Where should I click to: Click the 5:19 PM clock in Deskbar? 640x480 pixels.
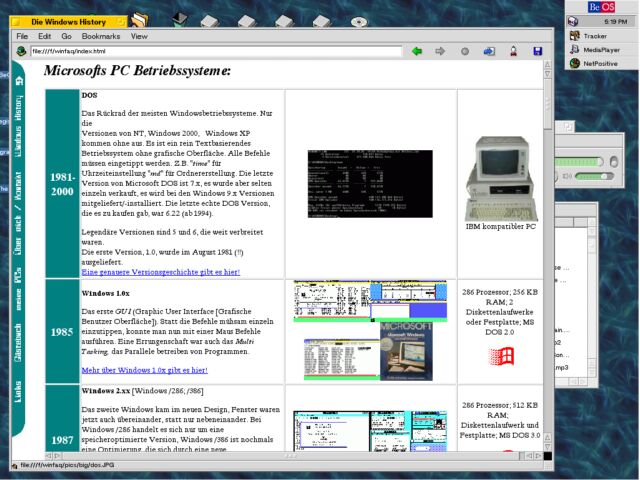[x=616, y=21]
